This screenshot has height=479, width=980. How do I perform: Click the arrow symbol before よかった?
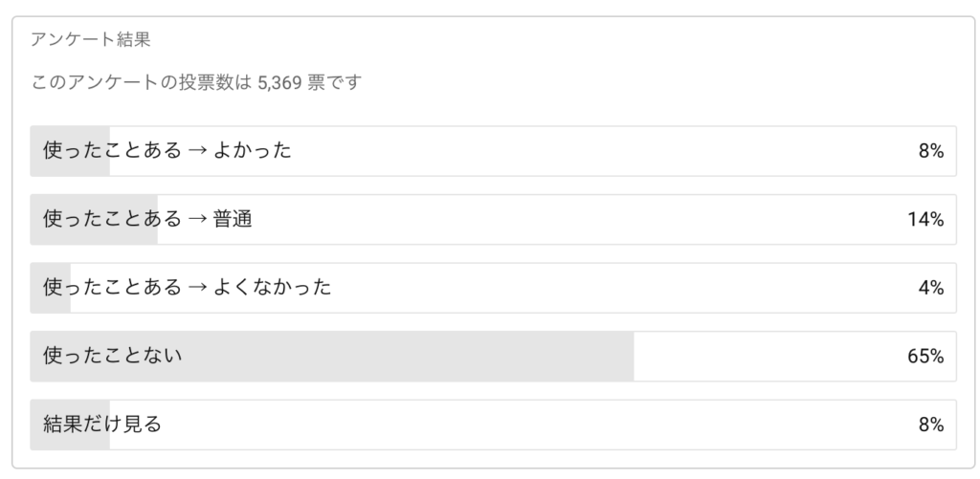coord(197,151)
